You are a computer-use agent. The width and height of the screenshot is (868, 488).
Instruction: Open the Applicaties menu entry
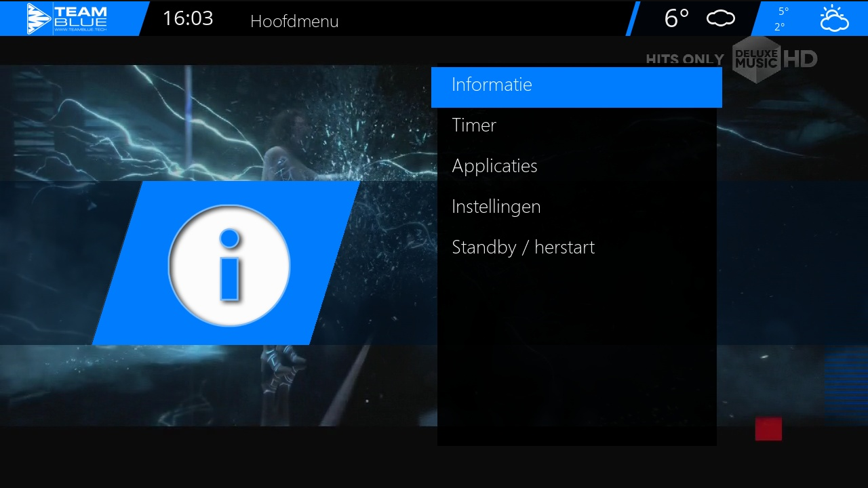(x=576, y=167)
